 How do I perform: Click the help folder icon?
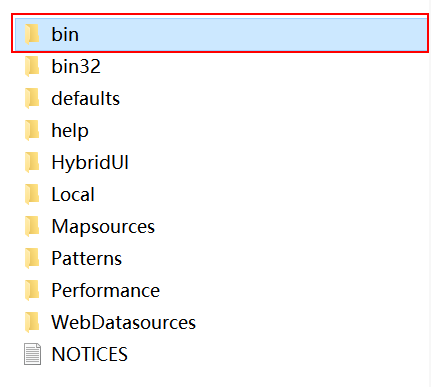tap(32, 130)
